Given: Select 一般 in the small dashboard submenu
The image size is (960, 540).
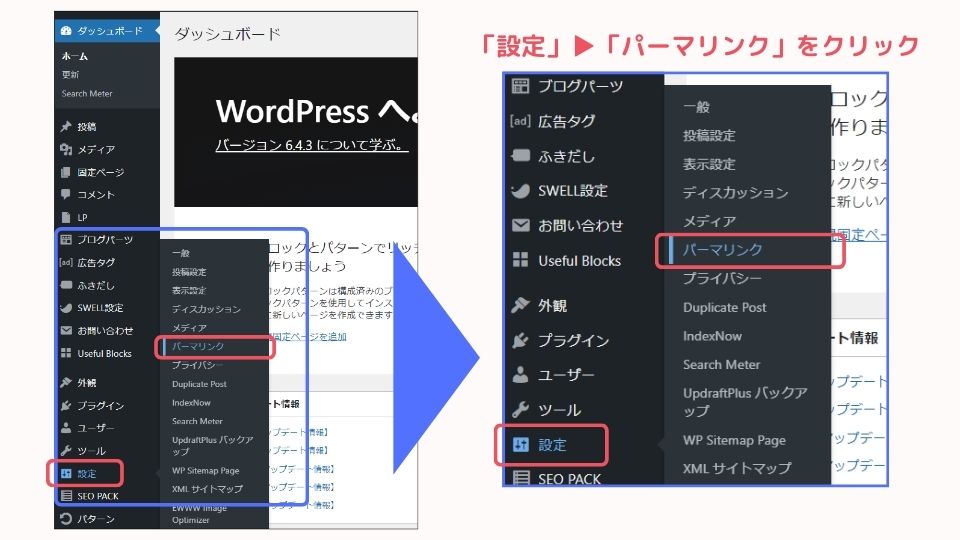Looking at the screenshot, I should 181,253.
